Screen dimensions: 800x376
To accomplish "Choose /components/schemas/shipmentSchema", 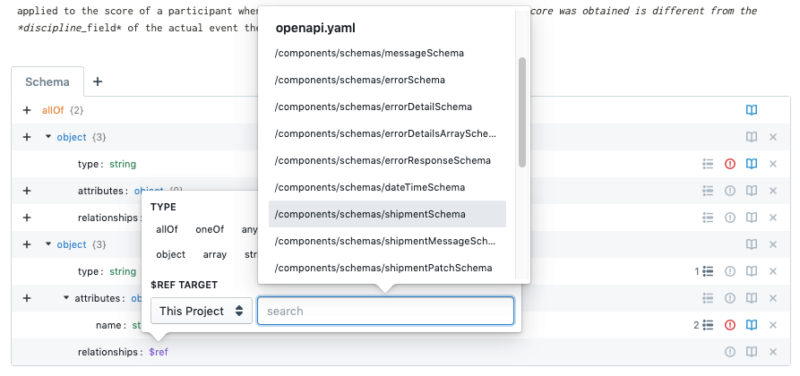I will pos(387,214).
